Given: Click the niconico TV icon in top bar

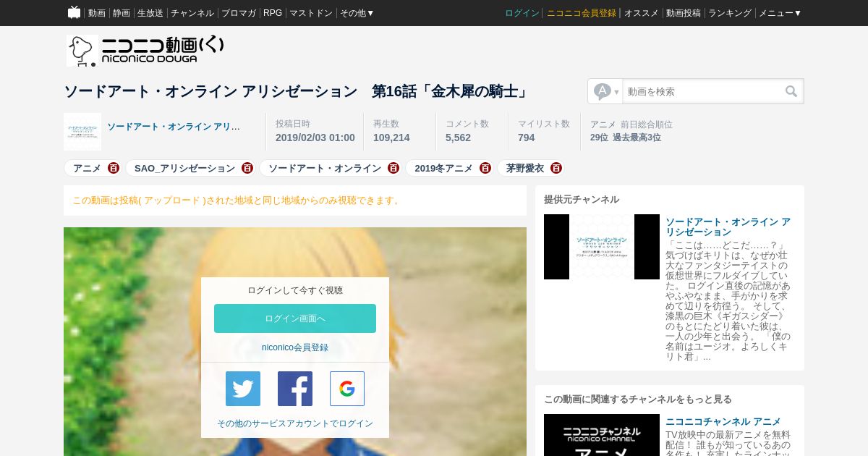Looking at the screenshot, I should (74, 12).
